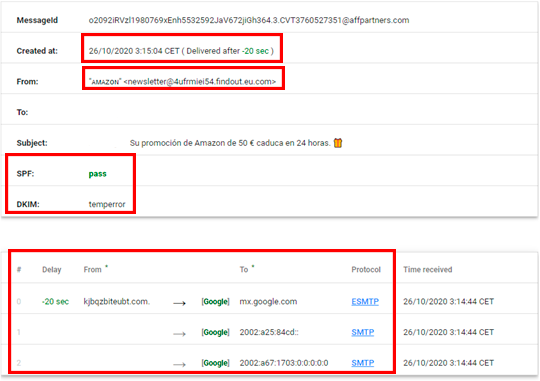The width and height of the screenshot is (540, 381).
Task: Click the green -20 sec in Created at row
Action: point(255,51)
